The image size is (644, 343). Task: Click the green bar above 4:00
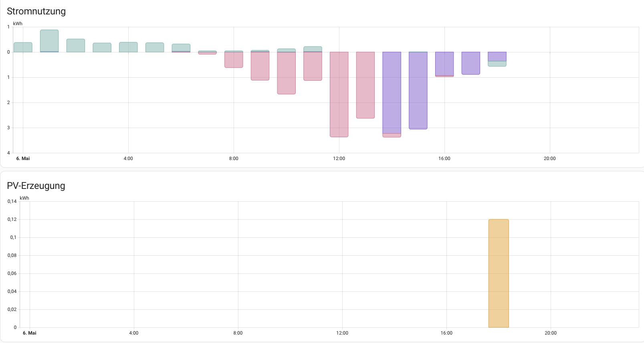click(128, 47)
